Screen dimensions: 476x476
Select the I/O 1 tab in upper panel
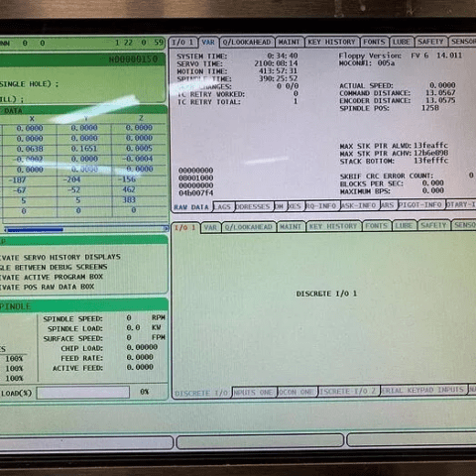click(x=182, y=43)
